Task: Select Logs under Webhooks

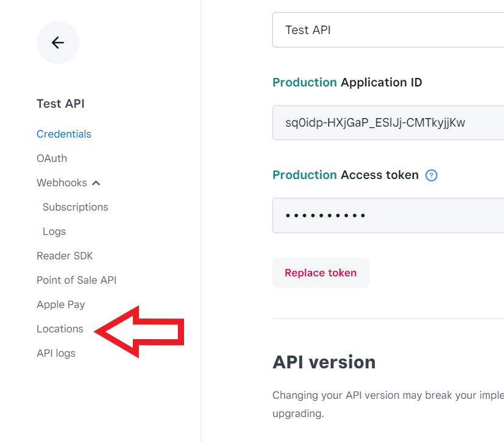Action: (54, 231)
